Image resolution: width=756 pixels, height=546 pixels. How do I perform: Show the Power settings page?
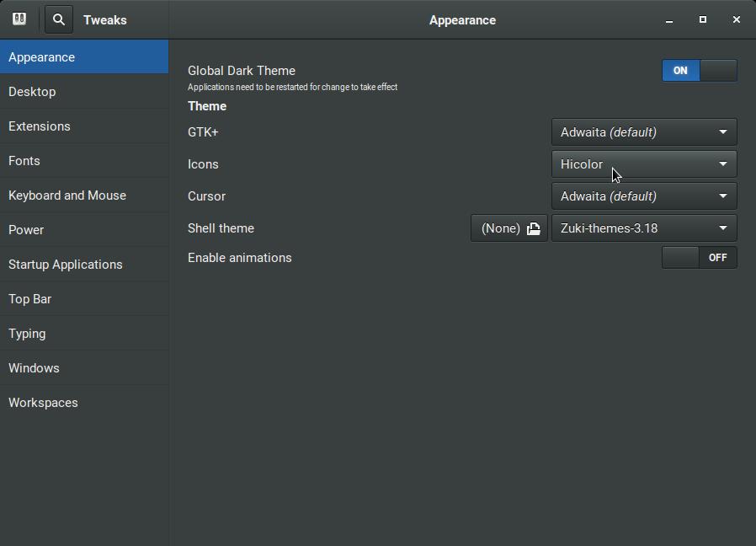(x=26, y=230)
